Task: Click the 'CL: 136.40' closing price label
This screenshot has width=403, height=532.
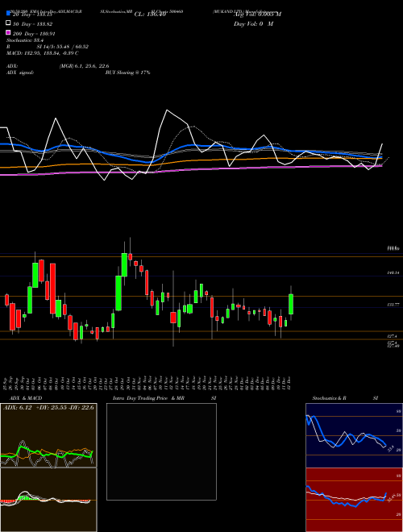Action: coord(150,15)
